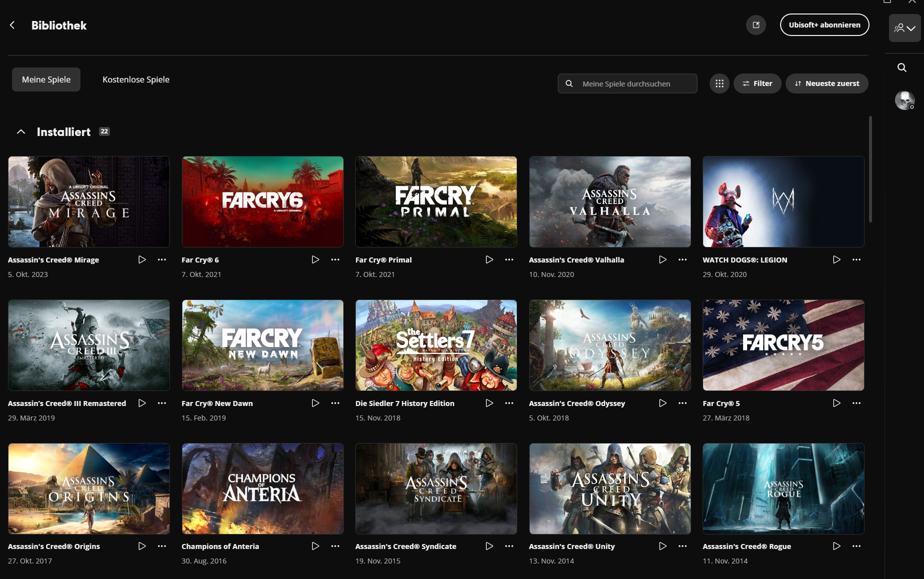
Task: Open more menu for WATCH DOGS: LEGION
Action: (x=857, y=259)
